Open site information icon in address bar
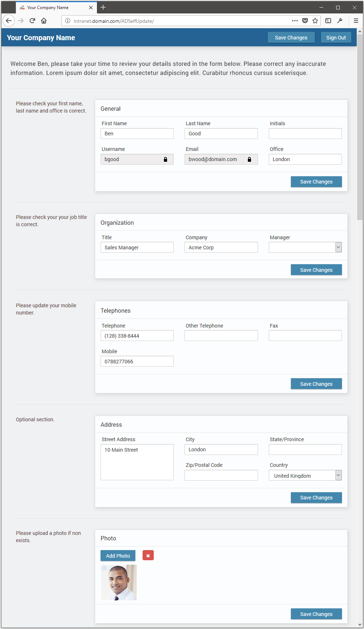The height and width of the screenshot is (629, 364). point(68,21)
